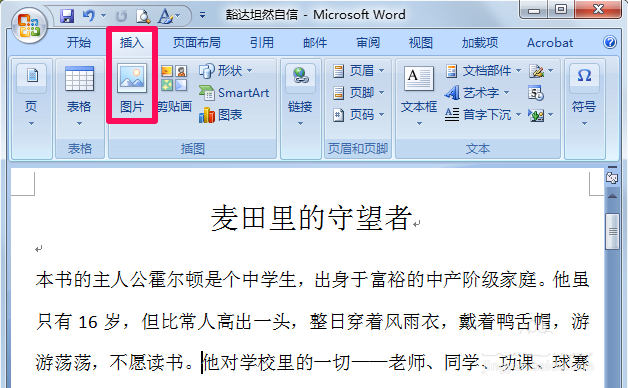Insert a SmartArt graphic
The image size is (628, 388).
tap(234, 93)
